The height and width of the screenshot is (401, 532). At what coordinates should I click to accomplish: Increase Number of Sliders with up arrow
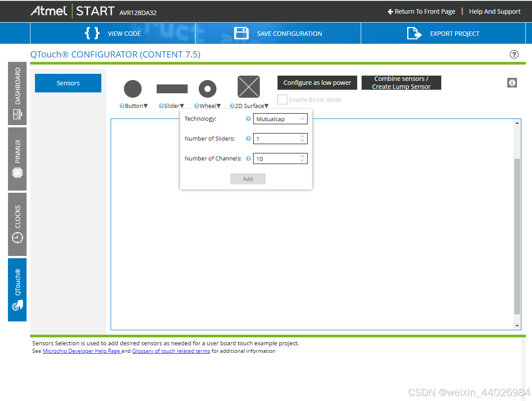(x=302, y=137)
